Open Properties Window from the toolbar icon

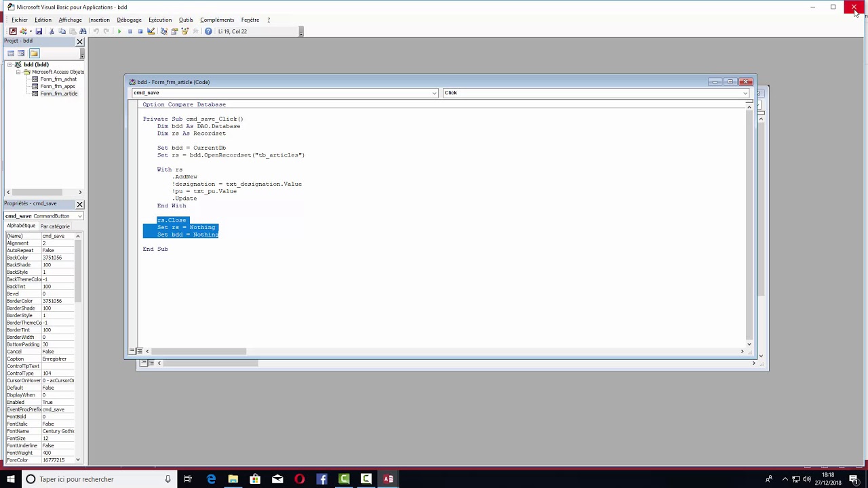174,31
